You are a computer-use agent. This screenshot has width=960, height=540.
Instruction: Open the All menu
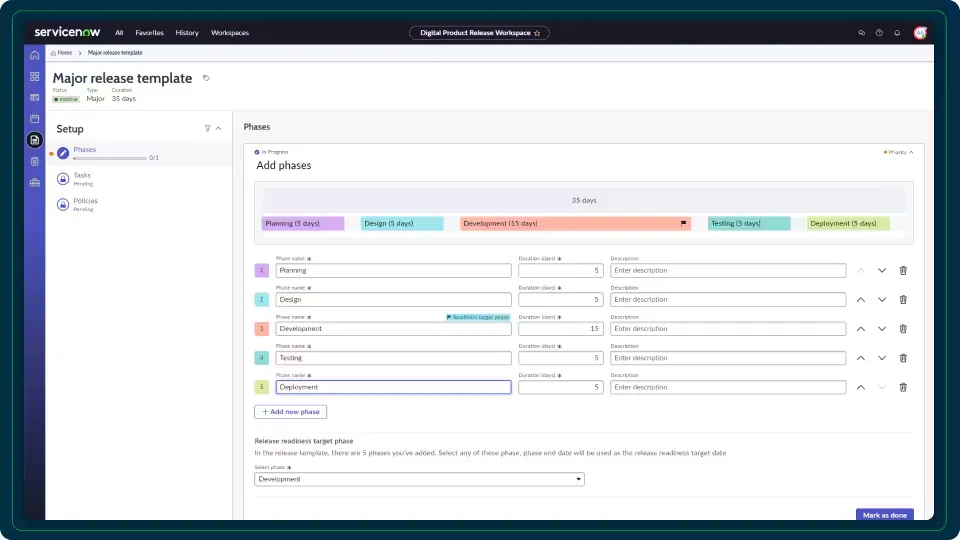tap(119, 33)
